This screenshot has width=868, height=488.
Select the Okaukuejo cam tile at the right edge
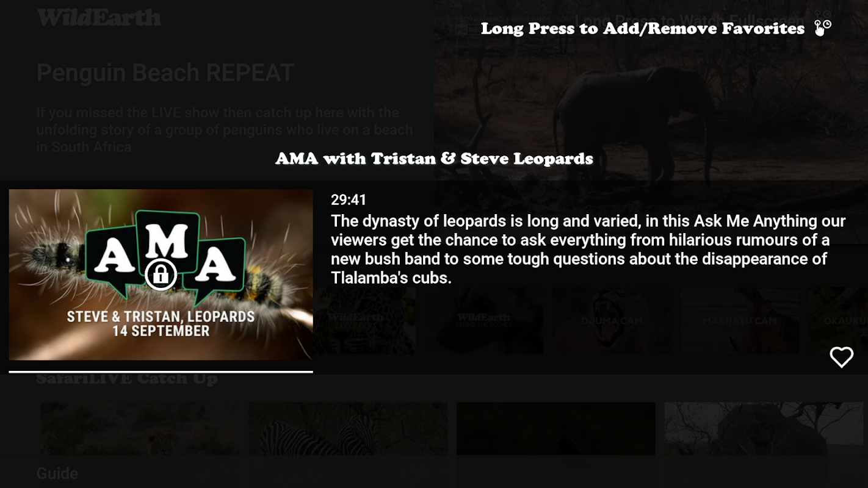point(838,320)
